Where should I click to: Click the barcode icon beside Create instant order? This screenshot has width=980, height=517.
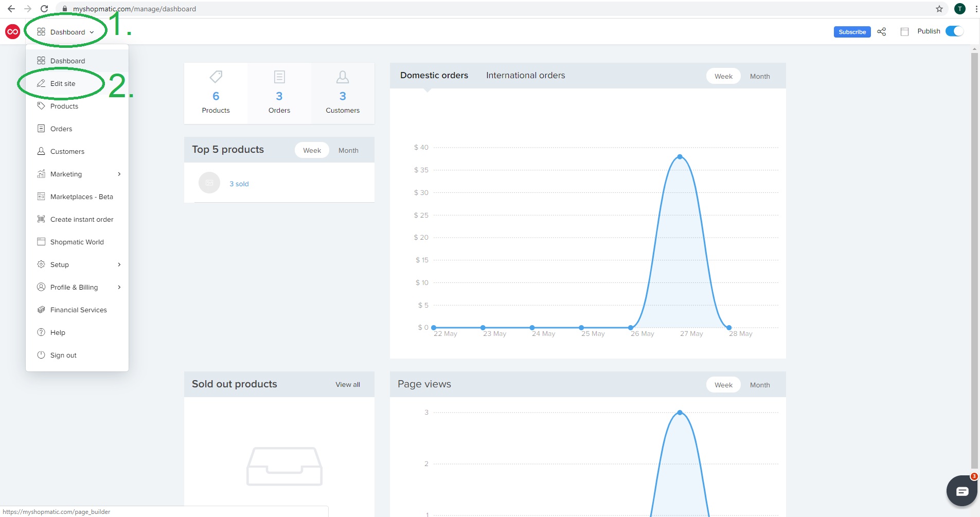(x=41, y=219)
